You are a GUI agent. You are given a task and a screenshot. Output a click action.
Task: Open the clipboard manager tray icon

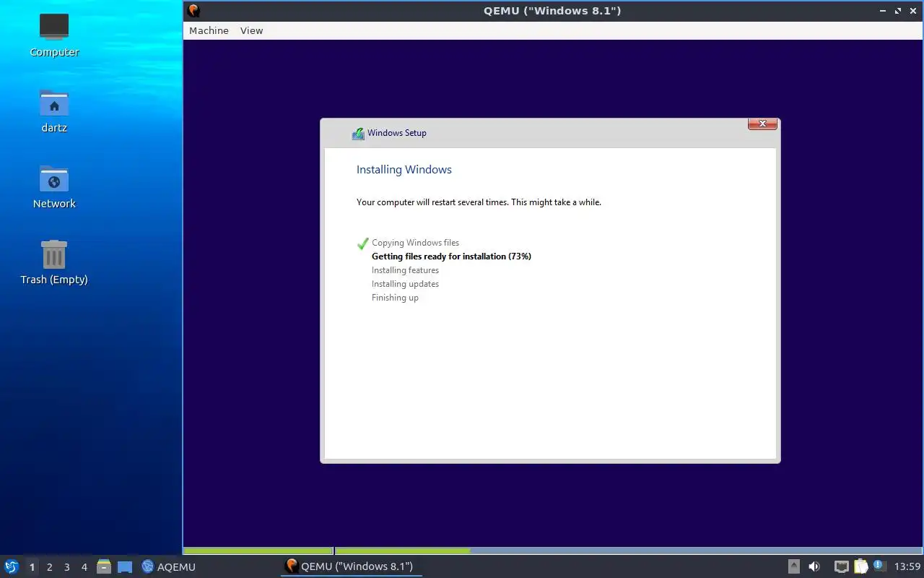861,566
